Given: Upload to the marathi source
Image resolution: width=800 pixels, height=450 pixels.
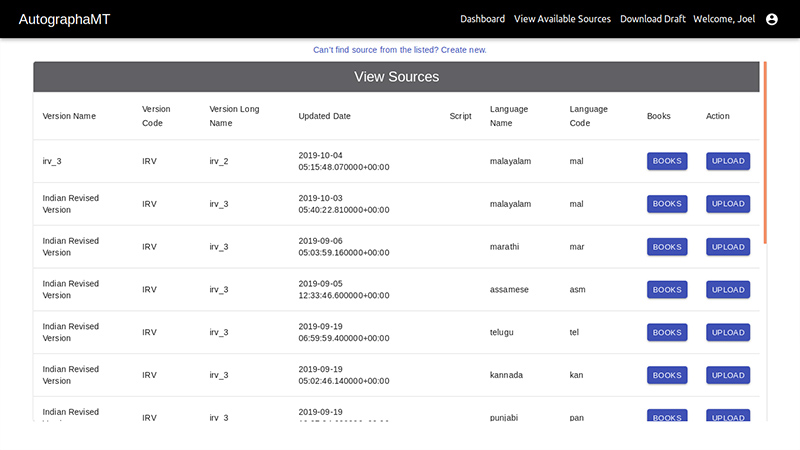Looking at the screenshot, I should point(728,246).
